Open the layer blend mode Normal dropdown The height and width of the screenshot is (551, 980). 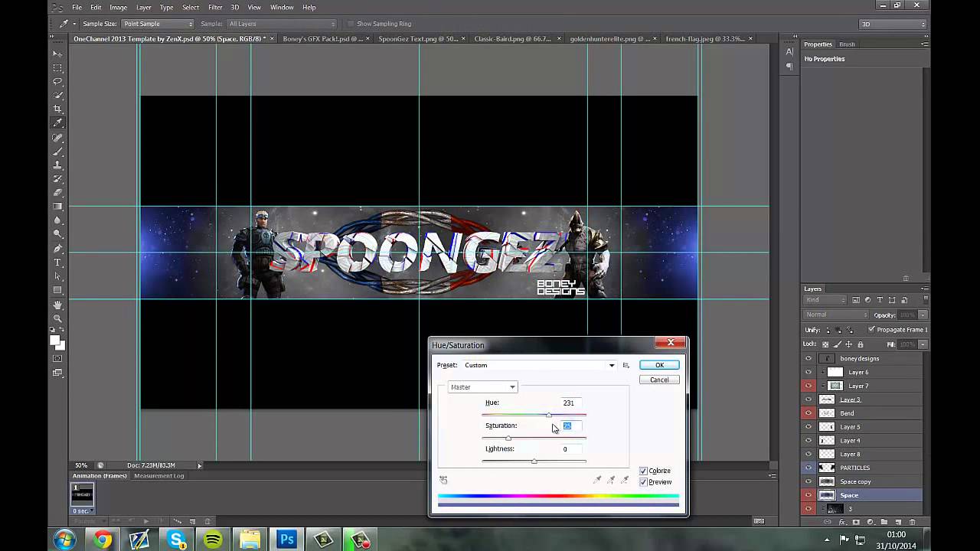(x=837, y=315)
